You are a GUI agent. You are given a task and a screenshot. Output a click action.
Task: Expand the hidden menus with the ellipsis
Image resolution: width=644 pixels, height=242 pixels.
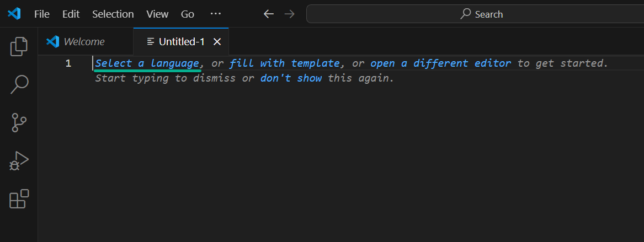(216, 14)
